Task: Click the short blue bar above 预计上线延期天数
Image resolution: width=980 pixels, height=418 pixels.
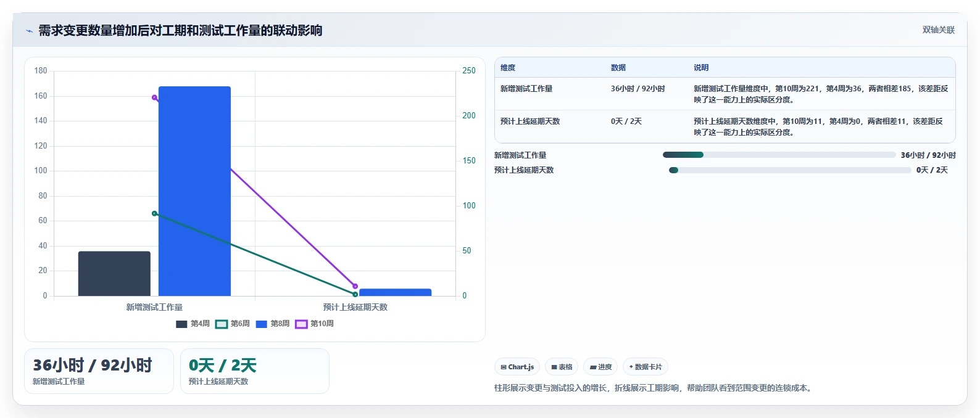Action: coord(395,292)
